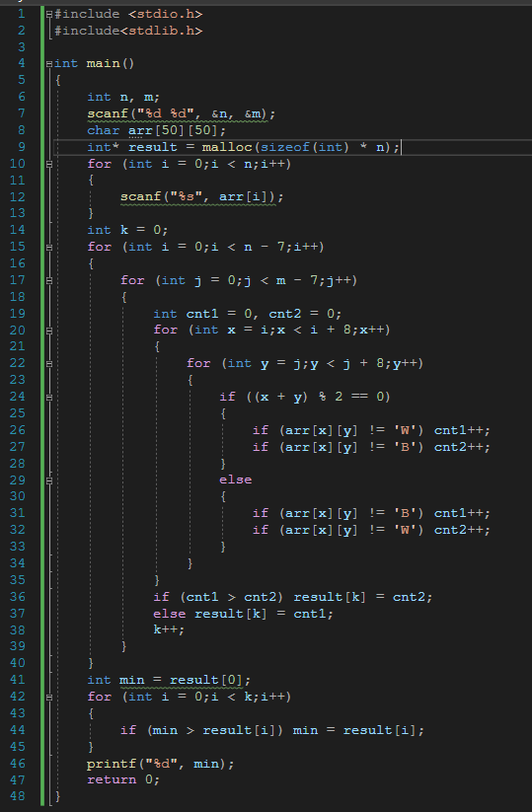This screenshot has width=532, height=812.
Task: Click the 'k++;' statement
Action: tap(169, 630)
